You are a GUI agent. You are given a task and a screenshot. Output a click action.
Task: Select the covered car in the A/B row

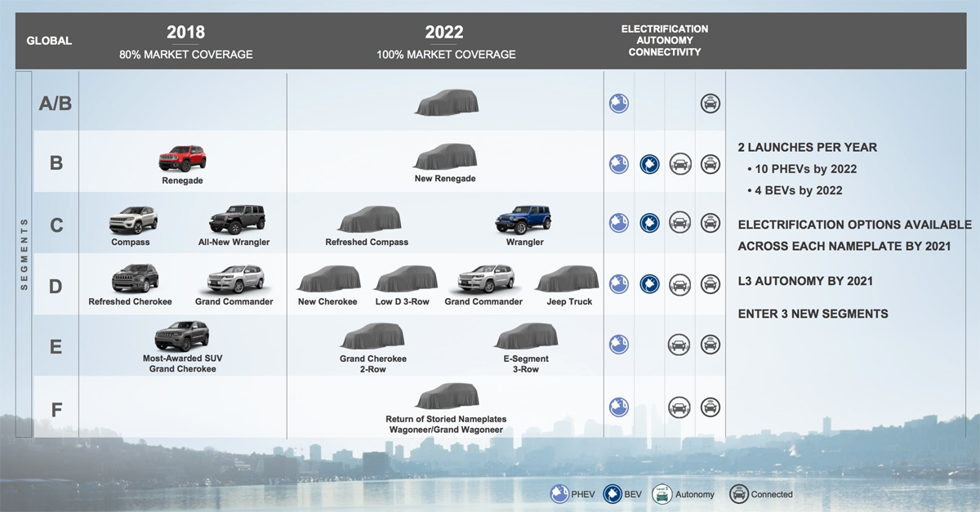(446, 103)
